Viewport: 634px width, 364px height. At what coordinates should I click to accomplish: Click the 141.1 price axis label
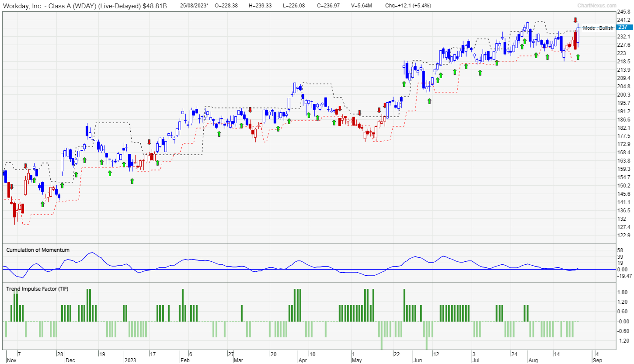click(623, 202)
